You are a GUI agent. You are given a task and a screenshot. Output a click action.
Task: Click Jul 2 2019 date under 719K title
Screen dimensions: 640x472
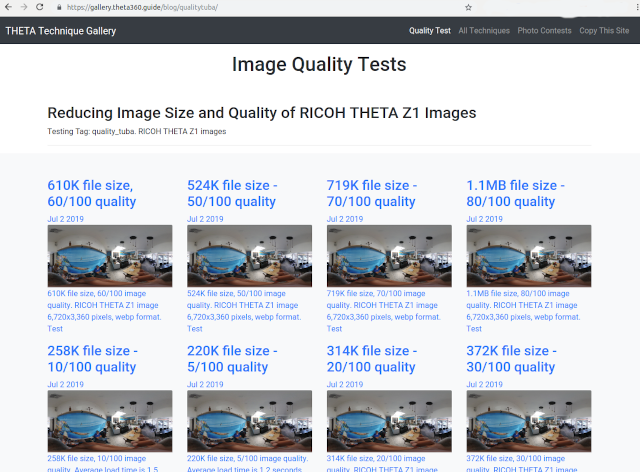pyautogui.click(x=344, y=219)
